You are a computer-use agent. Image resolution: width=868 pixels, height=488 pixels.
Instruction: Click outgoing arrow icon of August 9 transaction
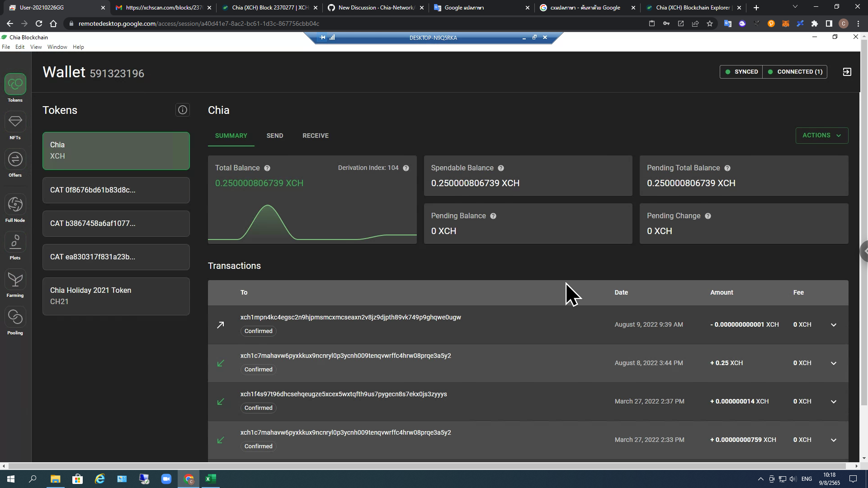coord(221,325)
